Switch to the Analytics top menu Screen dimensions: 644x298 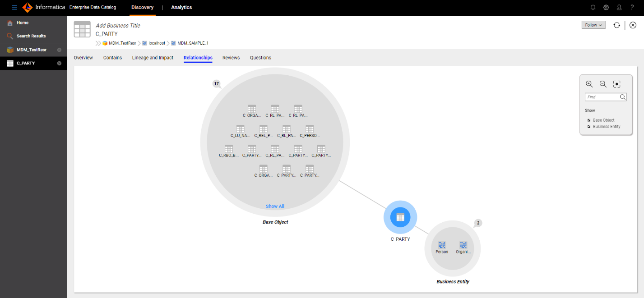181,7
